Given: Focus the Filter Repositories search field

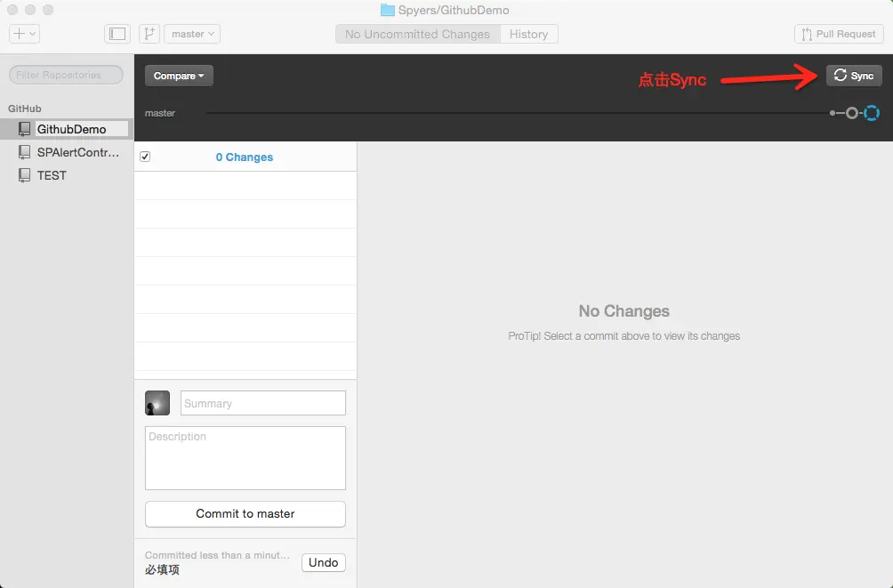Looking at the screenshot, I should tap(66, 75).
